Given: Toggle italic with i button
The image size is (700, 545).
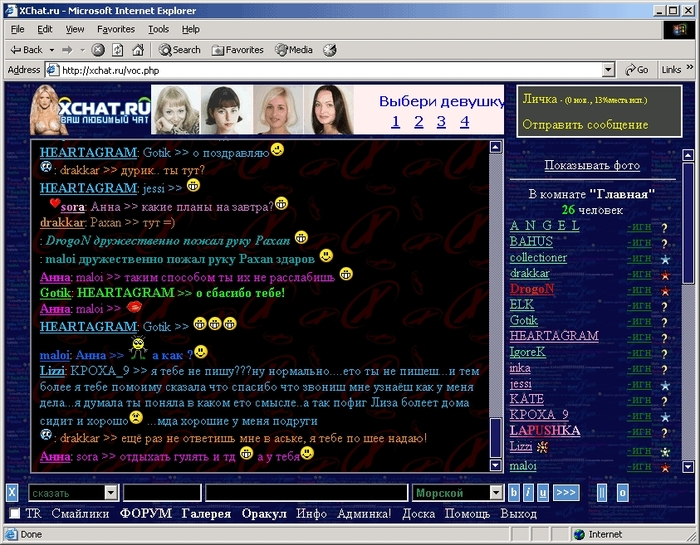Looking at the screenshot, I should [528, 493].
